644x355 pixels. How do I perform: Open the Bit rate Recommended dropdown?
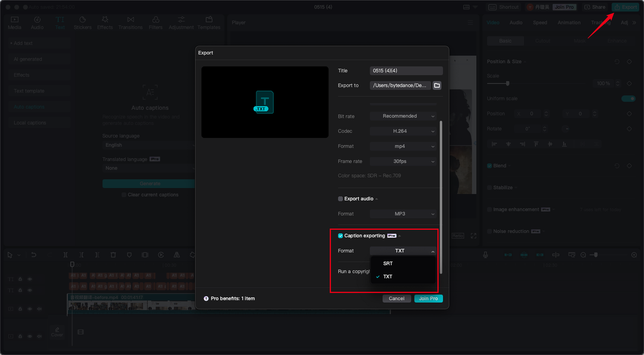coord(403,116)
